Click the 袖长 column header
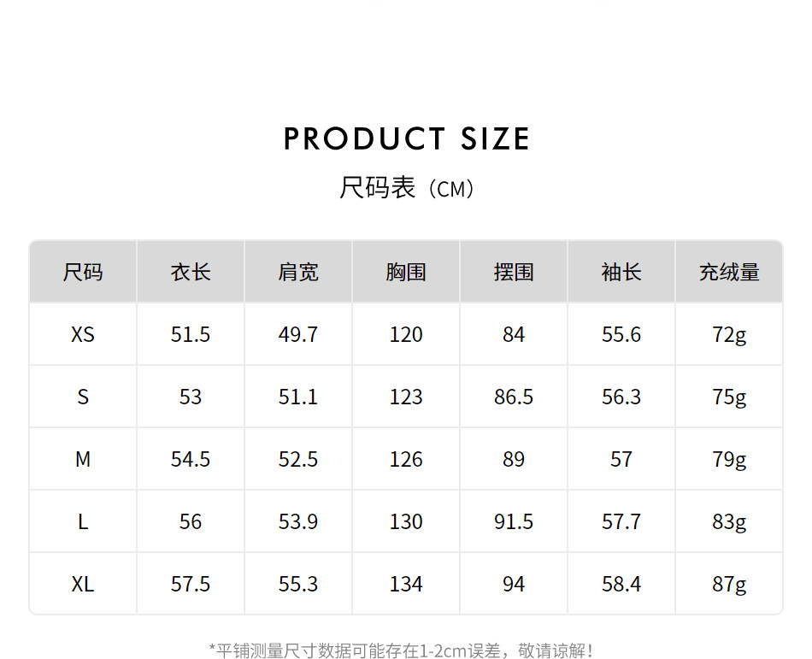812x659 pixels. click(621, 273)
